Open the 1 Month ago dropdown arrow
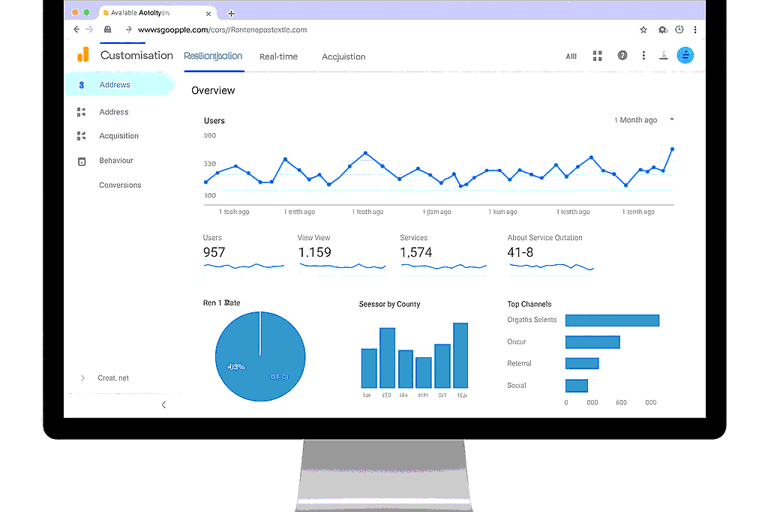 [x=672, y=120]
